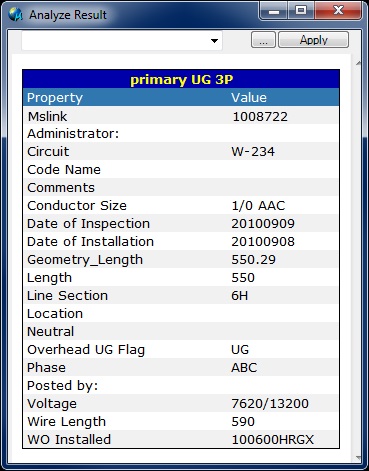Image resolution: width=369 pixels, height=471 pixels.
Task: Minimize the Analyze Result window
Action: [274, 11]
